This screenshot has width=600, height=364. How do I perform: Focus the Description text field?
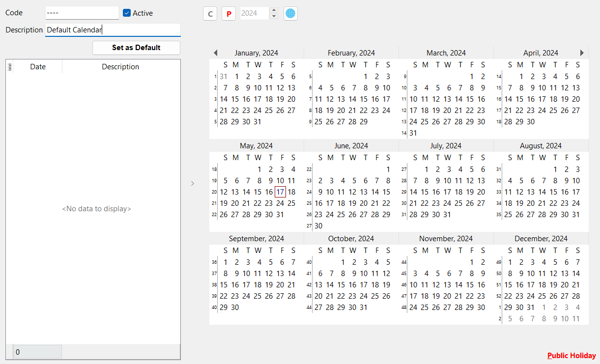(x=113, y=30)
